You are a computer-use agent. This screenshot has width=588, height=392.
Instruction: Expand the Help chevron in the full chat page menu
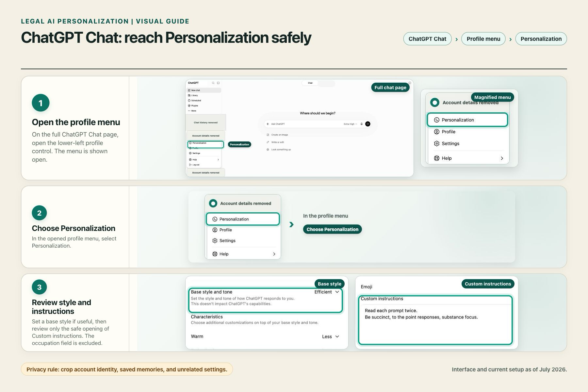[218, 160]
